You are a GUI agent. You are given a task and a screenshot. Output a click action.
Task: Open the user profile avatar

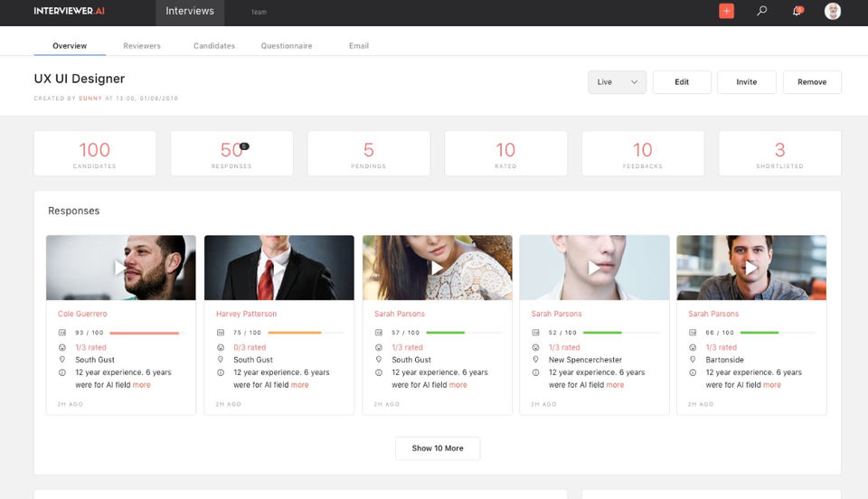tap(832, 11)
